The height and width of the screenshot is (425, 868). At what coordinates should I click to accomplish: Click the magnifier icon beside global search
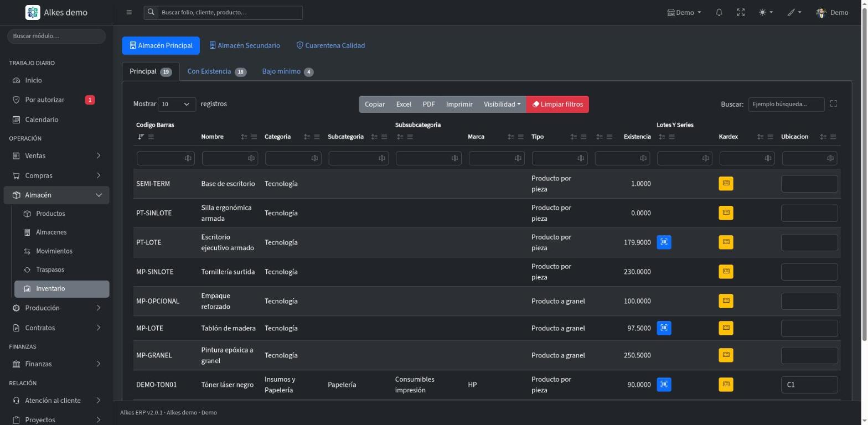[150, 12]
